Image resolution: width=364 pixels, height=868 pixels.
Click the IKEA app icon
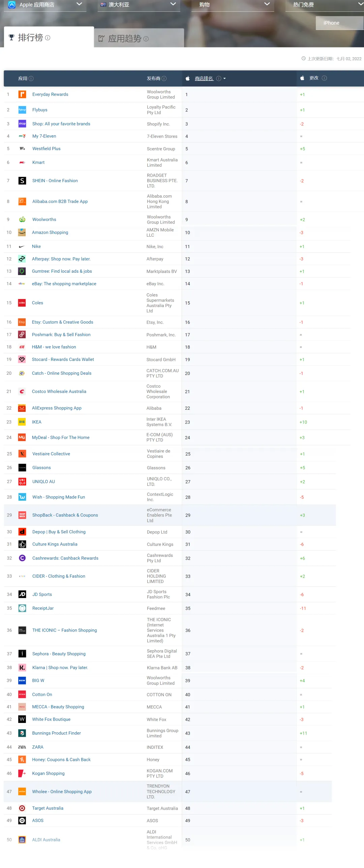pyautogui.click(x=22, y=422)
